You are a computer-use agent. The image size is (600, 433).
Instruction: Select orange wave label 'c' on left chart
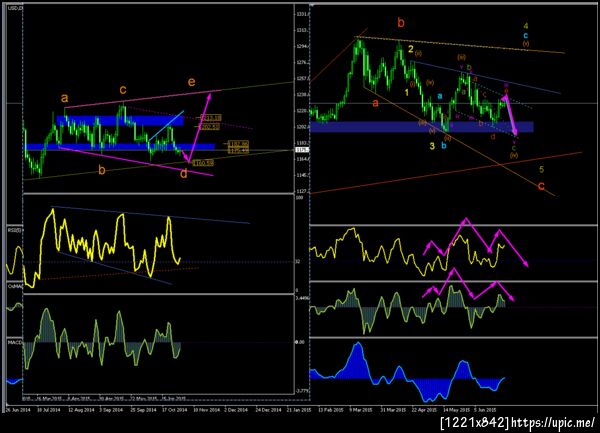point(123,90)
